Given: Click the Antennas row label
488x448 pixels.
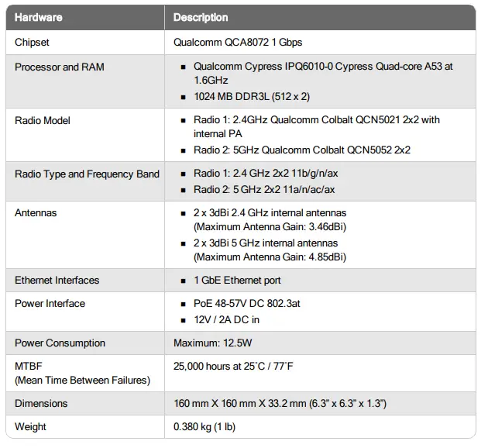Looking at the screenshot, I should tap(36, 213).
